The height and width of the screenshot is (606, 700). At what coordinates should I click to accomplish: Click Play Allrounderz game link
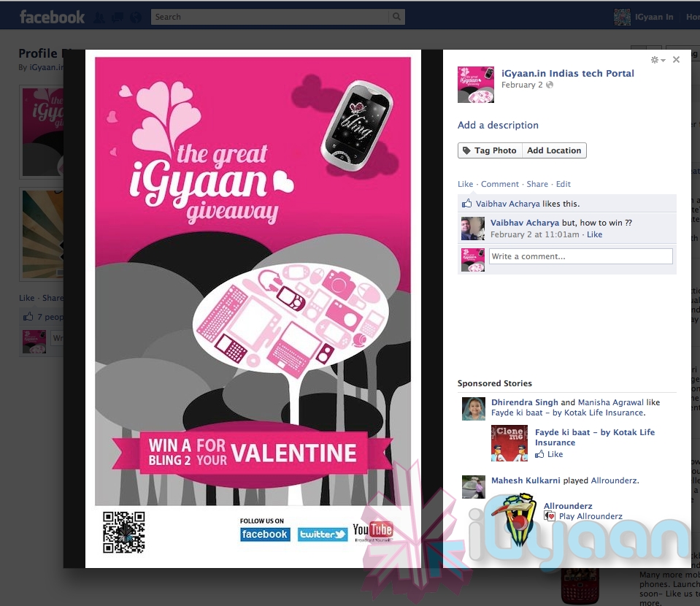tap(591, 516)
